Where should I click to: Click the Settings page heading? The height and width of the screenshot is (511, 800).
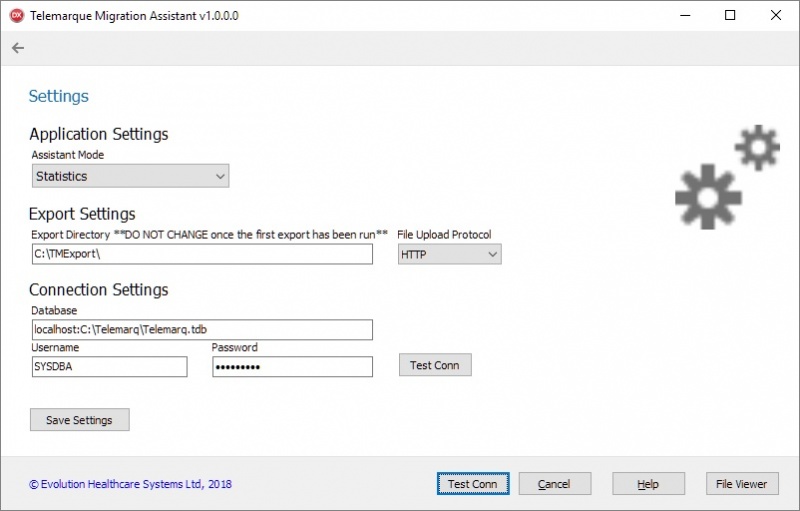pos(59,96)
